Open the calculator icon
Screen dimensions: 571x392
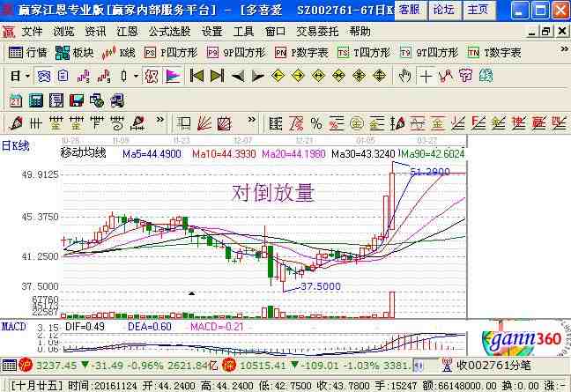click(35, 100)
